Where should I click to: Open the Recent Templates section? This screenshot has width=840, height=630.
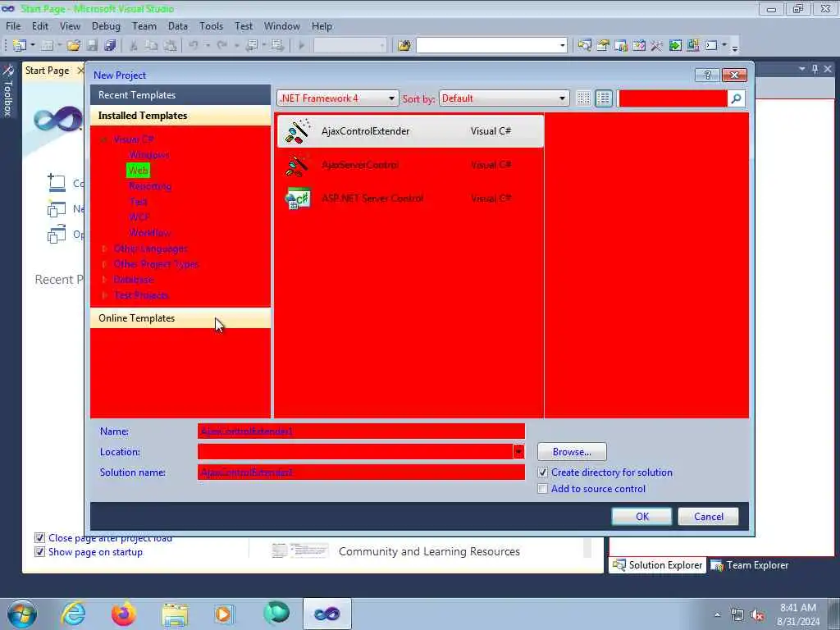(180, 95)
